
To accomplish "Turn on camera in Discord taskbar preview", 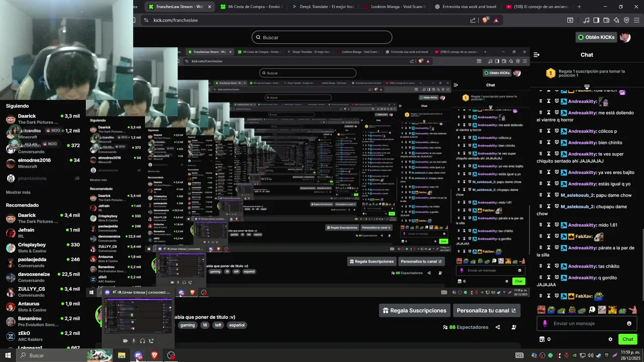I will [125, 341].
